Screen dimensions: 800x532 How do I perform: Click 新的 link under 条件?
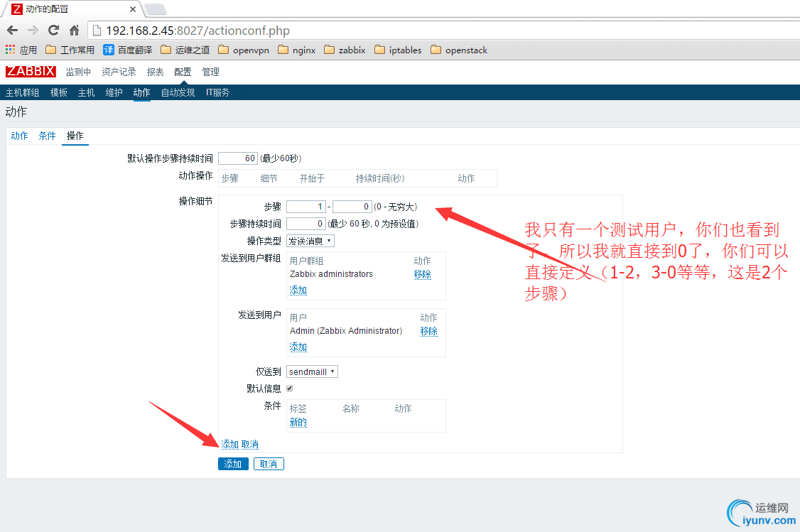(x=298, y=423)
